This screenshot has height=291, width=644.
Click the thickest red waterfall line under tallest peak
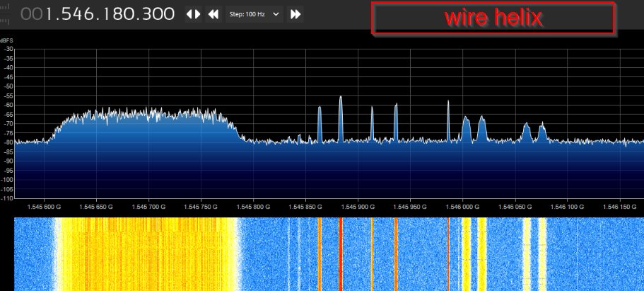(341, 254)
